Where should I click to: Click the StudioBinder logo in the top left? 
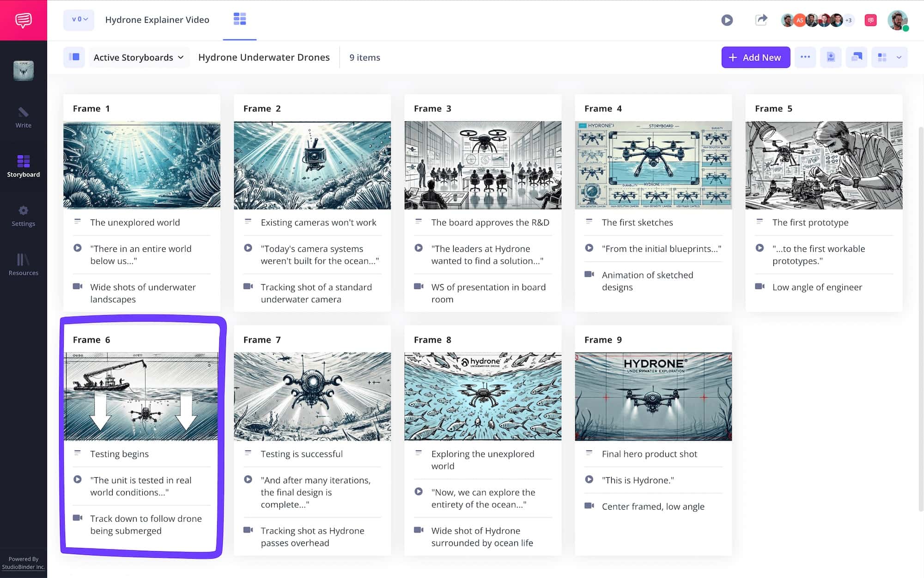23,19
